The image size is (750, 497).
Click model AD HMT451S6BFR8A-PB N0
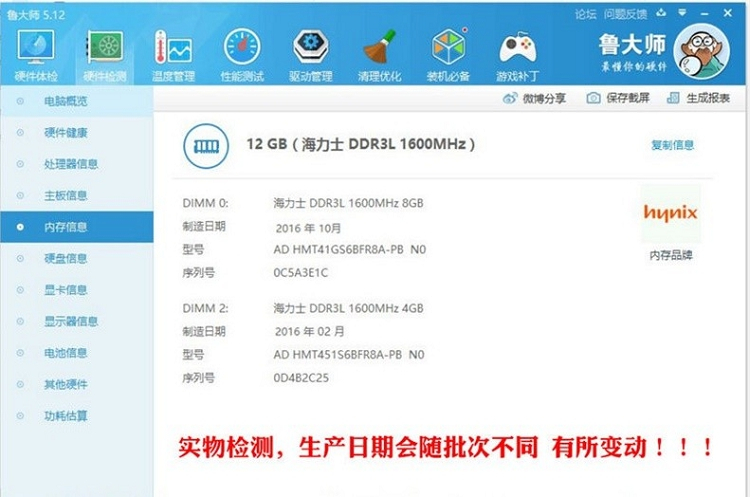pyautogui.click(x=349, y=354)
